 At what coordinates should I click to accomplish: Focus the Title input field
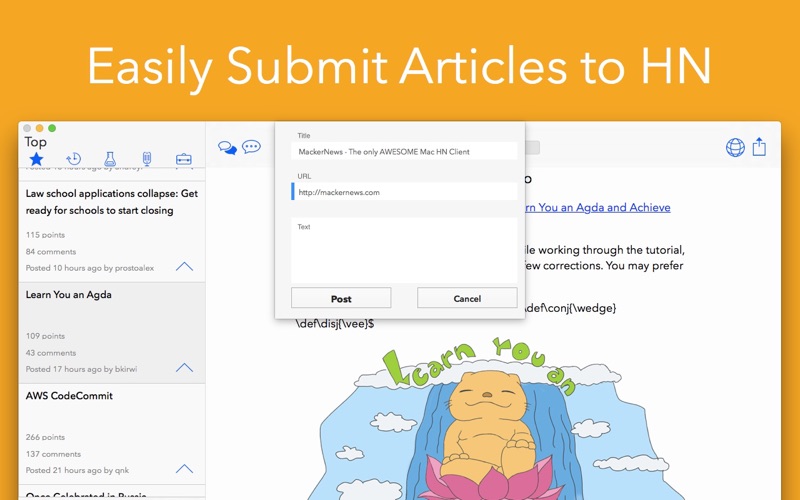pos(404,152)
